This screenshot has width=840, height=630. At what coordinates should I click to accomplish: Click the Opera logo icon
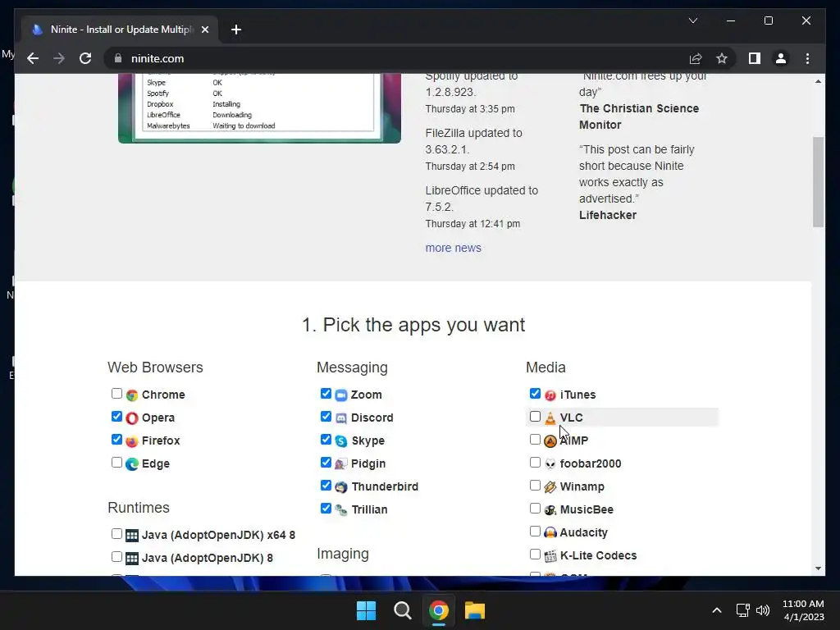pyautogui.click(x=132, y=418)
